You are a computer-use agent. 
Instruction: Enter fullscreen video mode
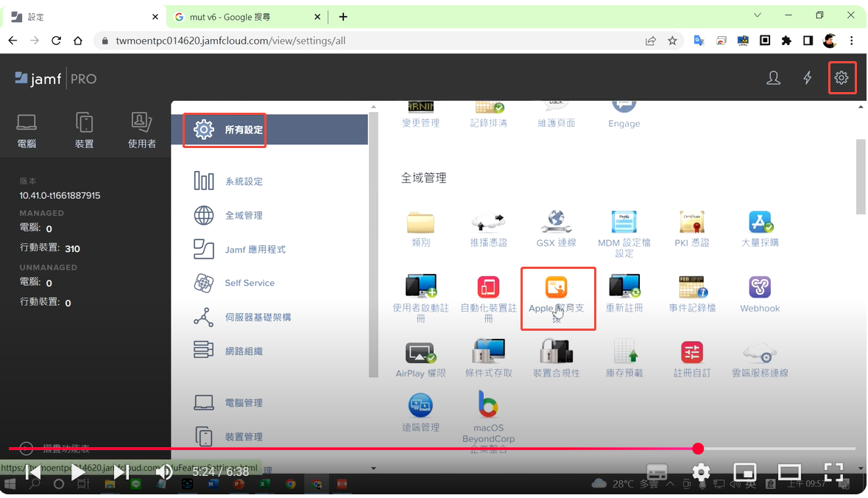point(833,472)
